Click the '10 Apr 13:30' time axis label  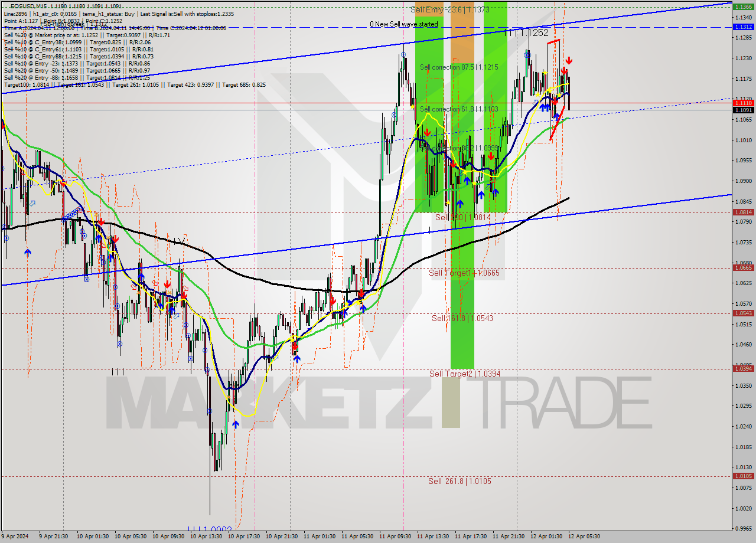[x=205, y=537]
